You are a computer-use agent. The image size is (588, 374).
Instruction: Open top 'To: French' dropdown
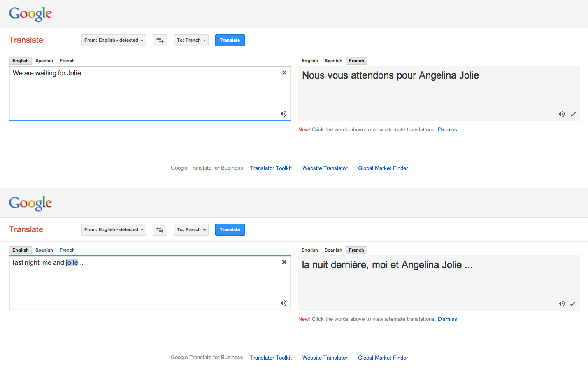(191, 40)
